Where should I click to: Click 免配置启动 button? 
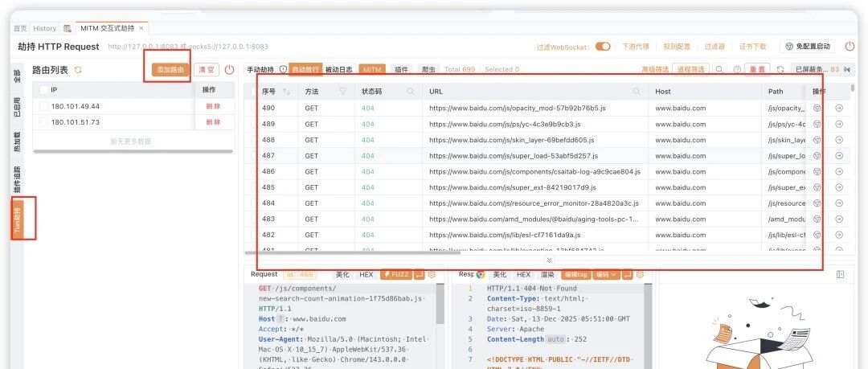[809, 47]
